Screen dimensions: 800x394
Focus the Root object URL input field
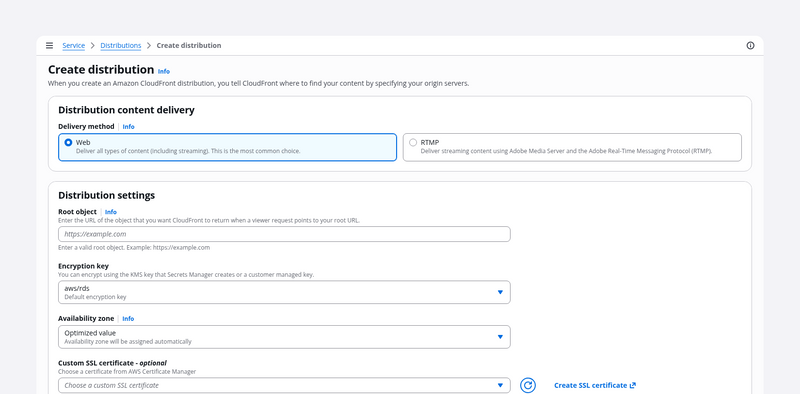(284, 234)
